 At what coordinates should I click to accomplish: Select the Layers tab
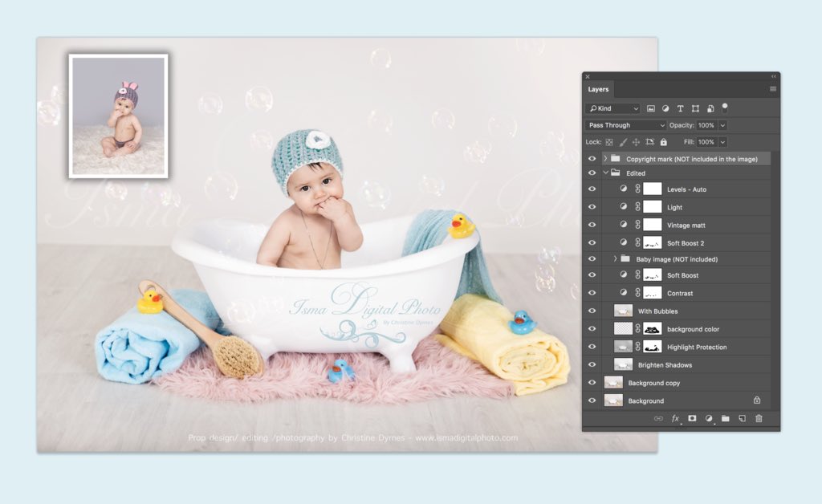point(598,89)
